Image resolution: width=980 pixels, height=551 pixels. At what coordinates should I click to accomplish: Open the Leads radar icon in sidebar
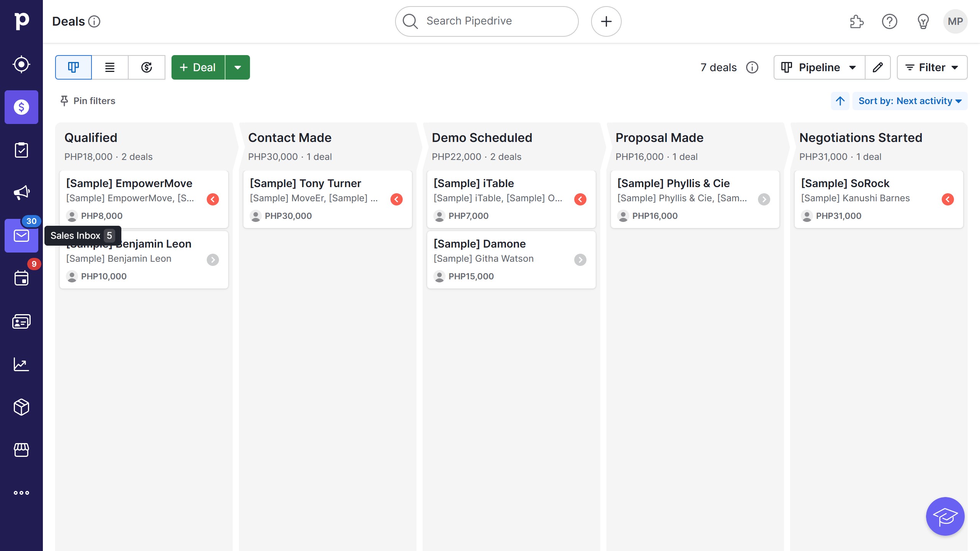pyautogui.click(x=21, y=64)
